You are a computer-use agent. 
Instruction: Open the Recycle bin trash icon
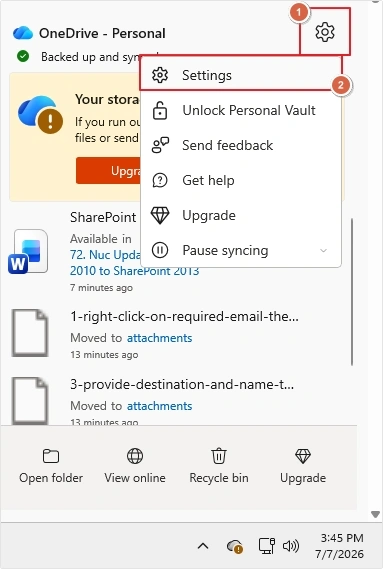coord(219,456)
